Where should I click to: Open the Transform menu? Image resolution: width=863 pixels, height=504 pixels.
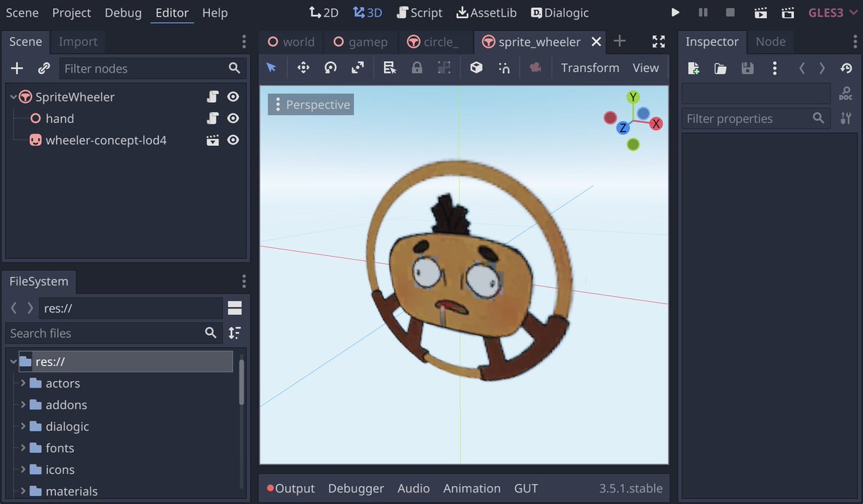pos(590,68)
